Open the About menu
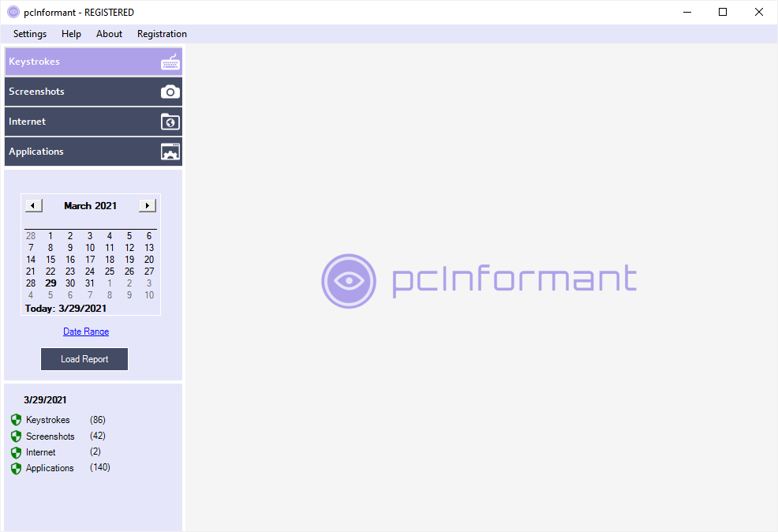The width and height of the screenshot is (778, 532). 109,34
